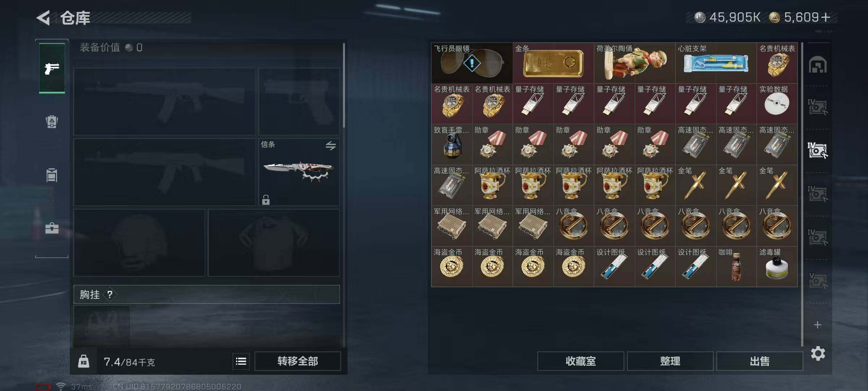Click the 转移全部 button
The height and width of the screenshot is (391, 868).
[298, 361]
